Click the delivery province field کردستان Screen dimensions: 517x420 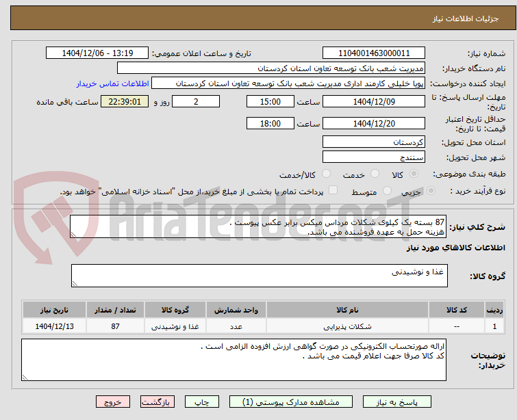374,142
